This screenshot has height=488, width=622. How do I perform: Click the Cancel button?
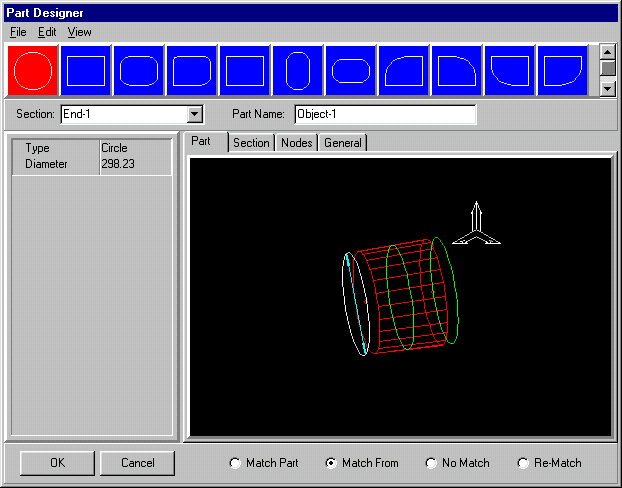click(x=137, y=463)
